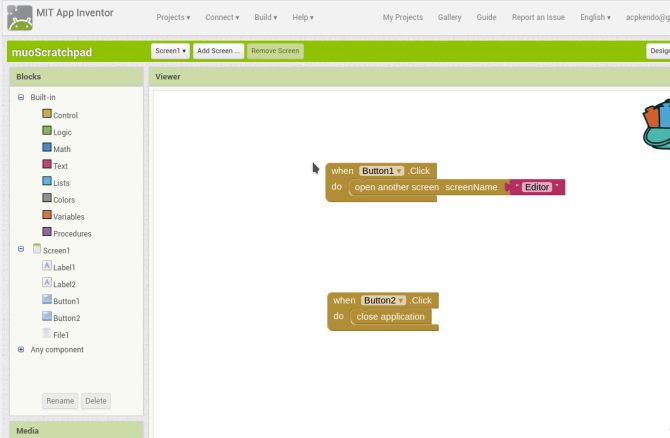This screenshot has height=438, width=670.
Task: Open the Button2 component dropdown in block
Action: 383,300
